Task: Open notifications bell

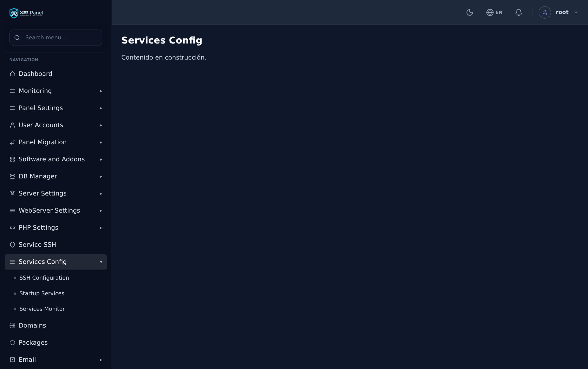Action: coord(519,12)
